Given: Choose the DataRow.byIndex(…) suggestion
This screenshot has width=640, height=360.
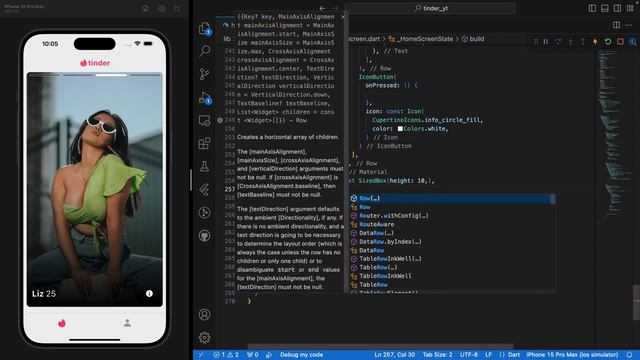Looking at the screenshot, I should tap(452, 242).
